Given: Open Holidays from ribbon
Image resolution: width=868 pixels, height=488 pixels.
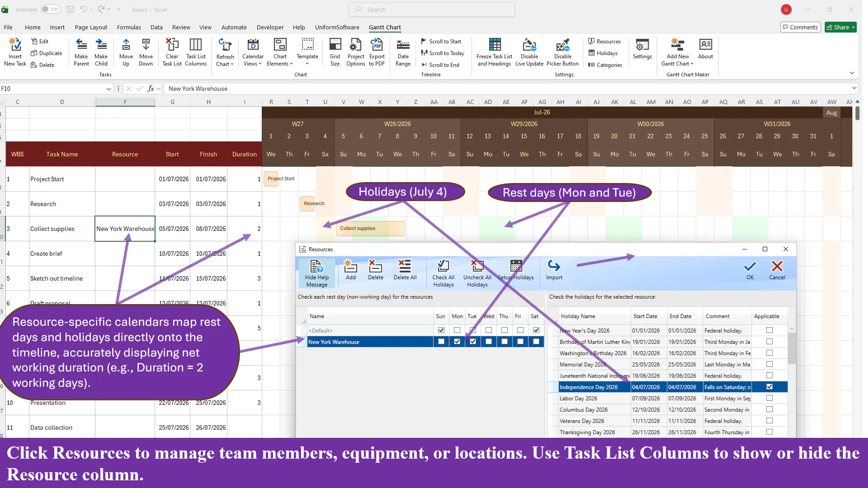Looking at the screenshot, I should (x=603, y=53).
